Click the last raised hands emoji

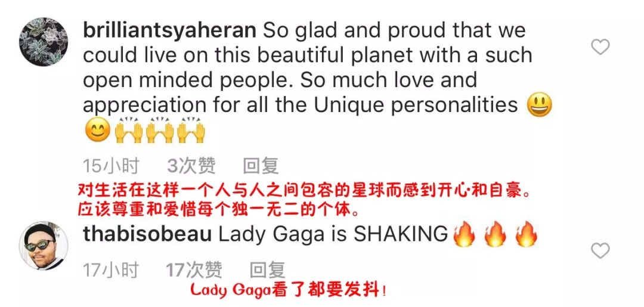[x=191, y=130]
